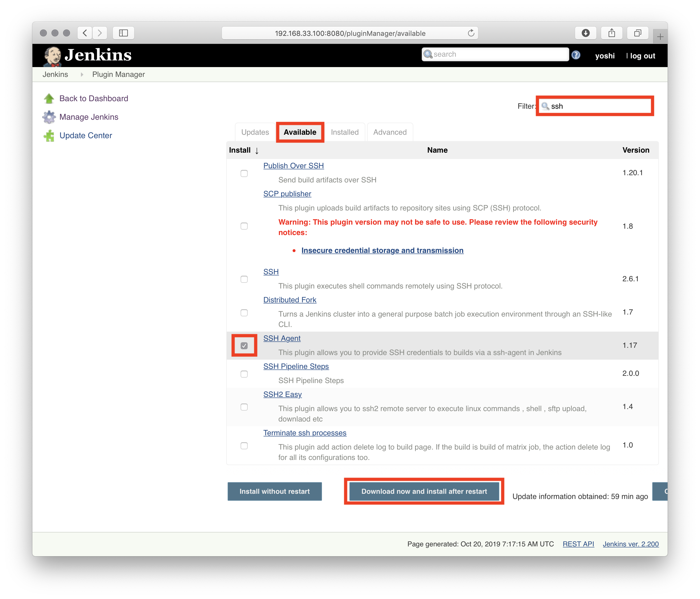Click the Plugin Manager breadcrumb

119,75
